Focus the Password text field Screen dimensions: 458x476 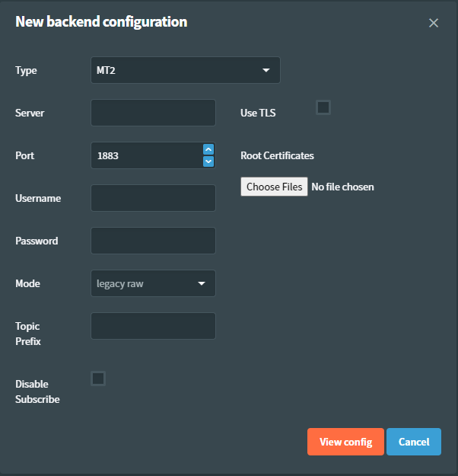[x=153, y=241]
